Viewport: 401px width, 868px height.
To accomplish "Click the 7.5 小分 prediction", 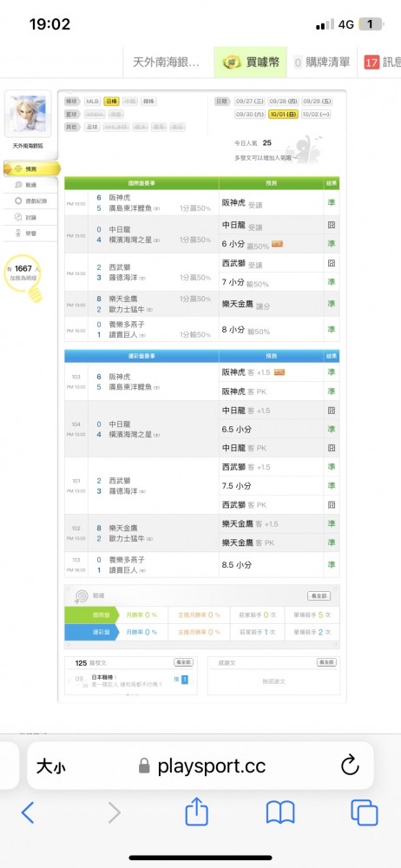I will [x=236, y=485].
